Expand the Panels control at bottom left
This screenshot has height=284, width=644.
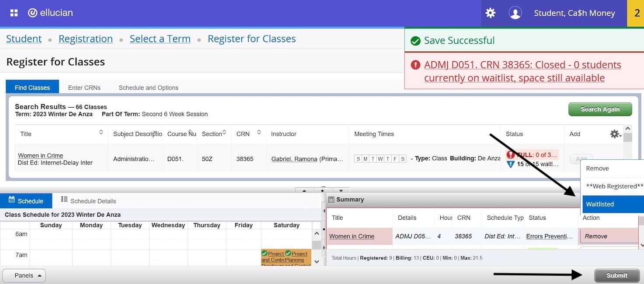24,275
